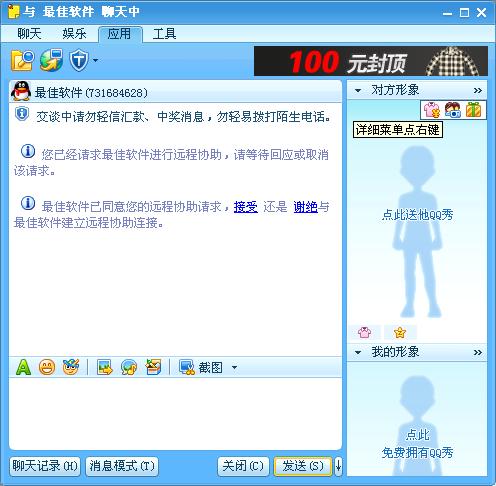Click the QQ show camera icon
This screenshot has width=496, height=486.
tap(453, 110)
